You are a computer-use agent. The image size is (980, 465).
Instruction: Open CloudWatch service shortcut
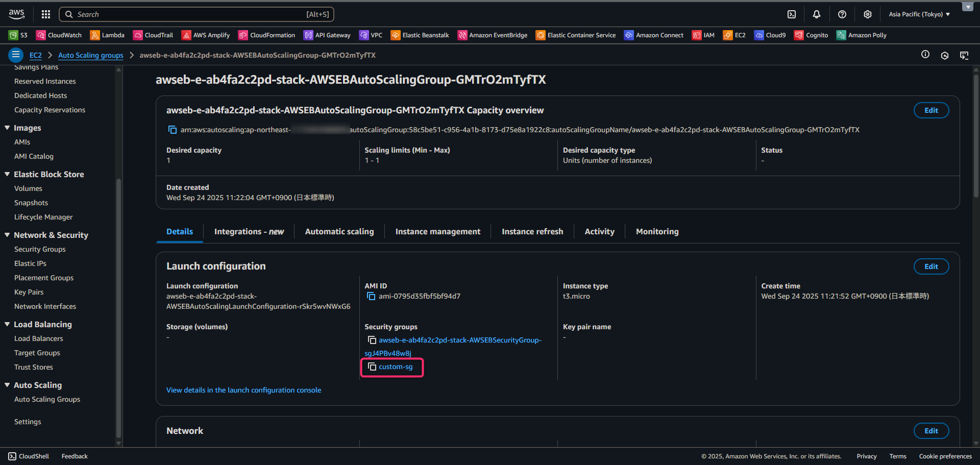point(59,35)
